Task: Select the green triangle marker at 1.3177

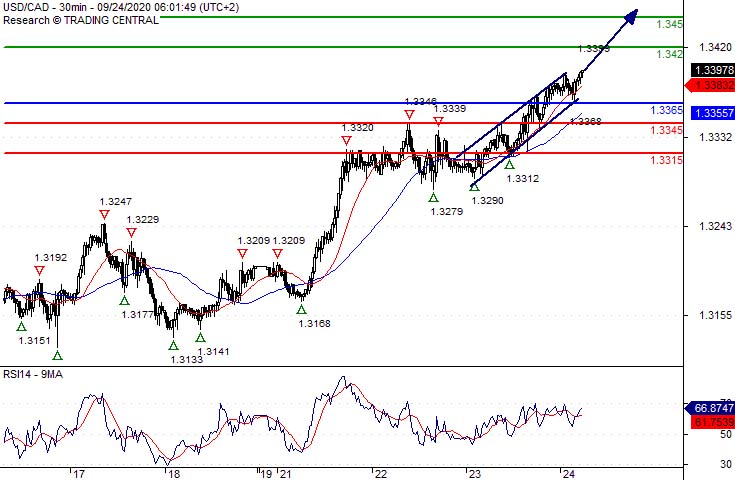Action: [x=124, y=300]
